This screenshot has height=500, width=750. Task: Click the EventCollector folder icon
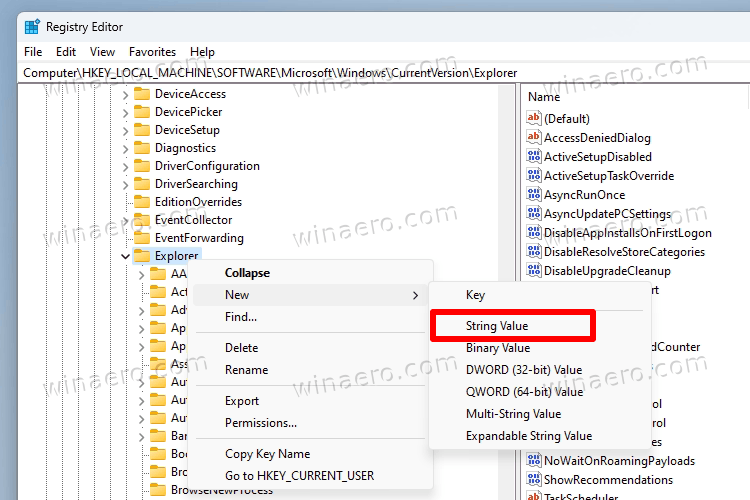(x=142, y=220)
